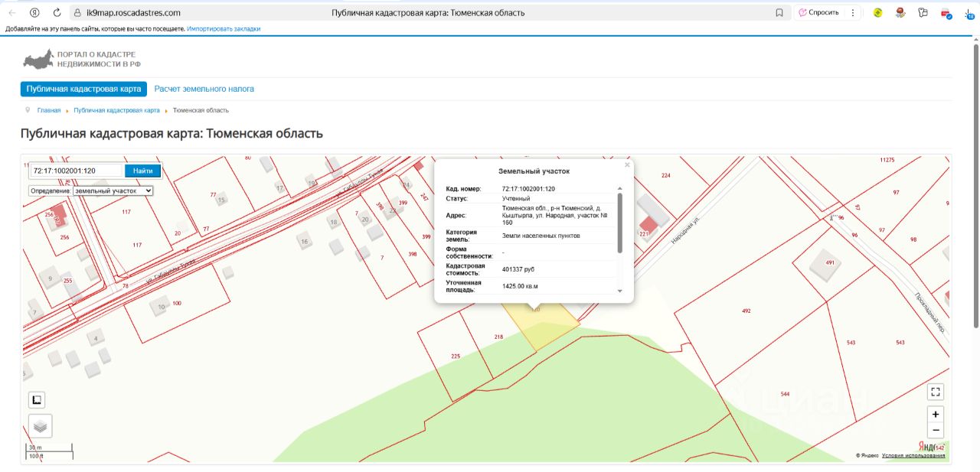Image resolution: width=980 pixels, height=472 pixels.
Task: Expand the Определение object type dropdown
Action: pyautogui.click(x=113, y=190)
